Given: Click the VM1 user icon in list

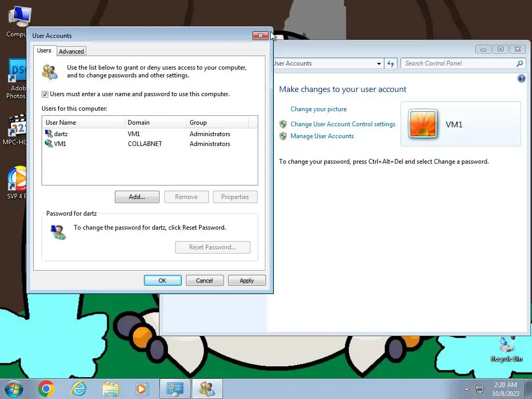Looking at the screenshot, I should pyautogui.click(x=49, y=143).
